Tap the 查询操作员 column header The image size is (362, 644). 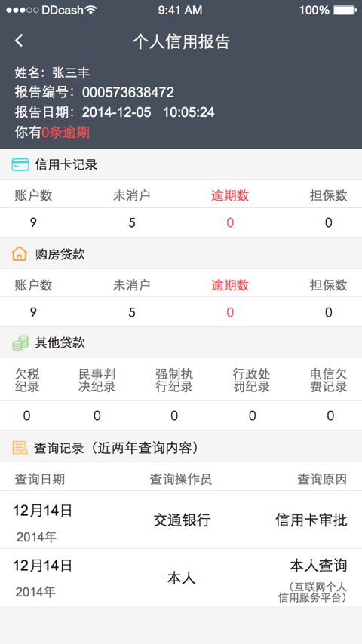click(x=181, y=479)
